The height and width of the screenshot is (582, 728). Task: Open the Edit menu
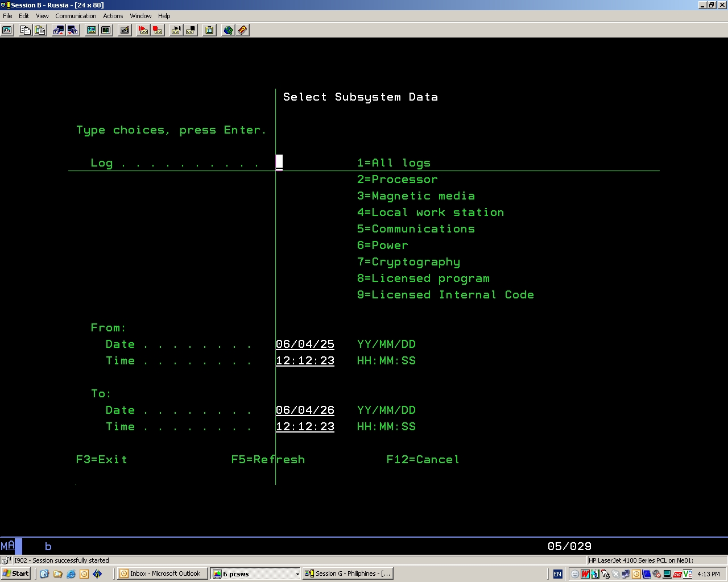(x=24, y=16)
